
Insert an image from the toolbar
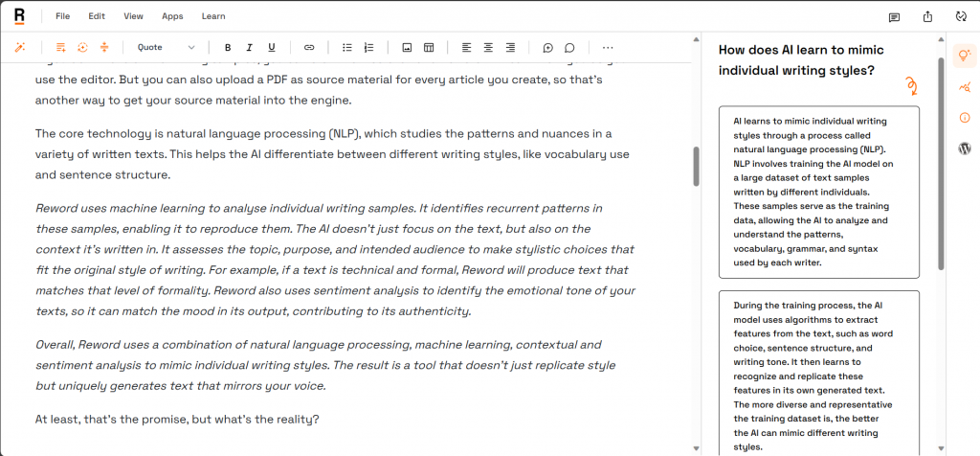click(407, 47)
